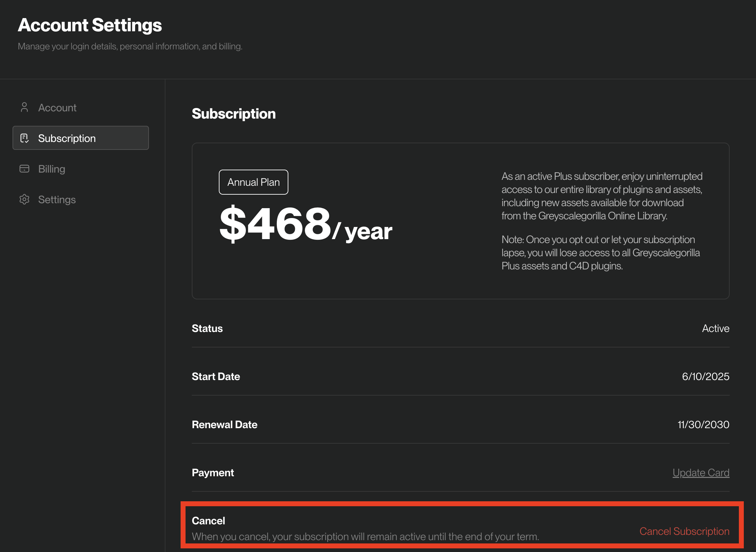Click the Account person icon
This screenshot has width=756, height=552.
24,108
